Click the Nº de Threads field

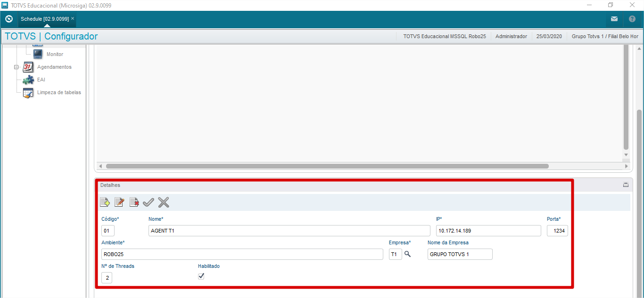(107, 278)
